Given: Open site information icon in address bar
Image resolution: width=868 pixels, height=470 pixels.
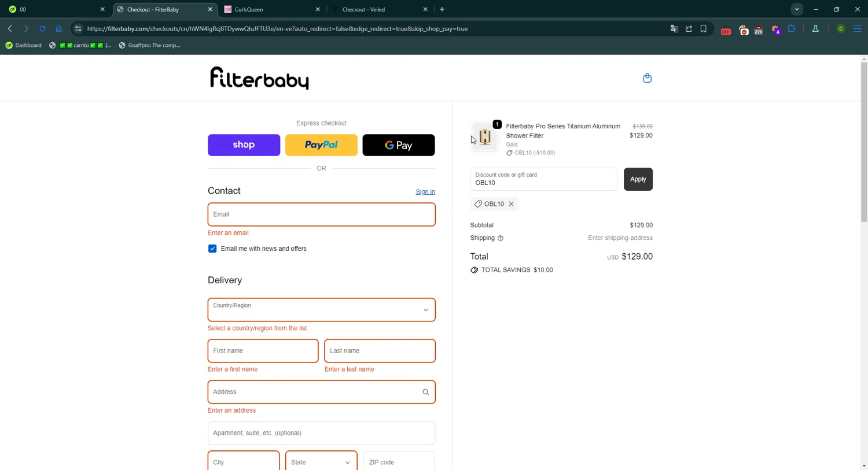Looking at the screenshot, I should (78, 29).
